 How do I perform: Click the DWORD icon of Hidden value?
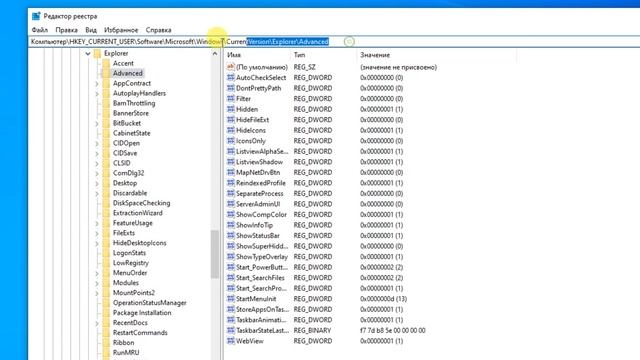pos(231,109)
